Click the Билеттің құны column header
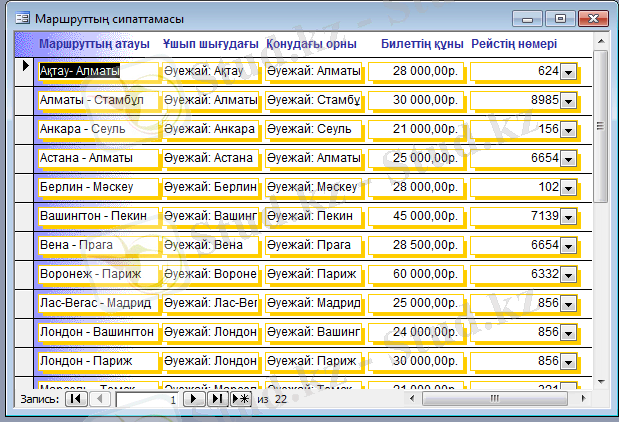This screenshot has width=619, height=422. (x=422, y=45)
